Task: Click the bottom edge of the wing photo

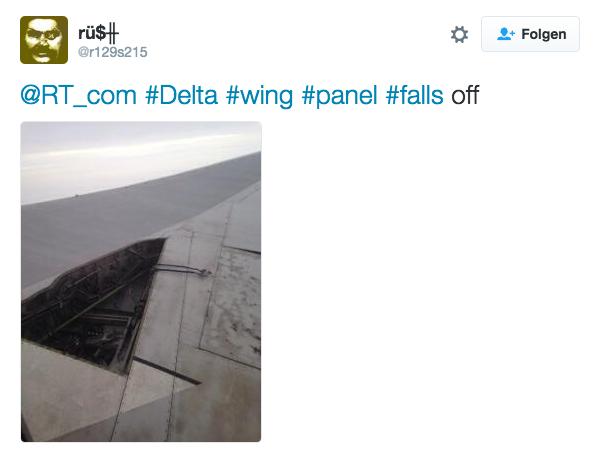Action: pyautogui.click(x=141, y=439)
